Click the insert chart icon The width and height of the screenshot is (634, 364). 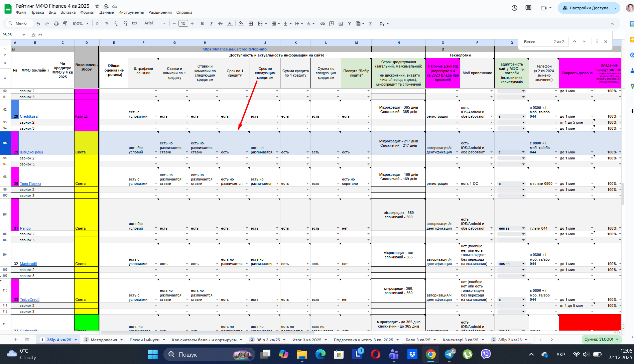[x=341, y=24]
